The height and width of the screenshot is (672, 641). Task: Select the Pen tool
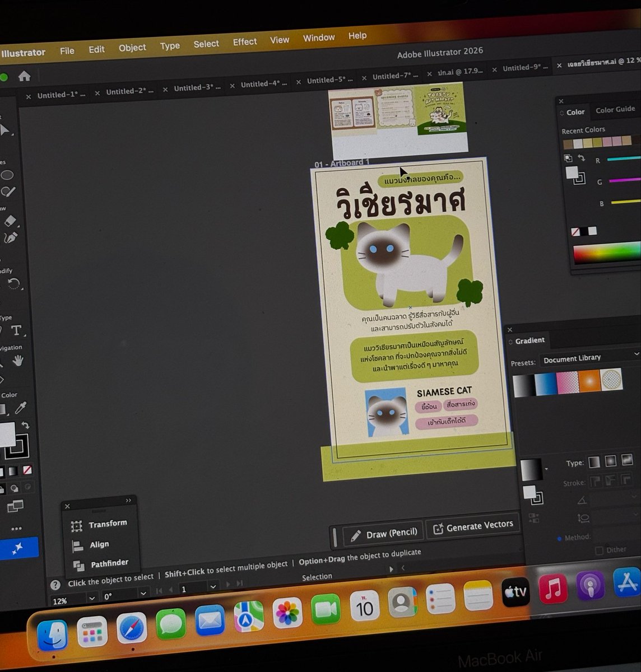pyautogui.click(x=10, y=239)
